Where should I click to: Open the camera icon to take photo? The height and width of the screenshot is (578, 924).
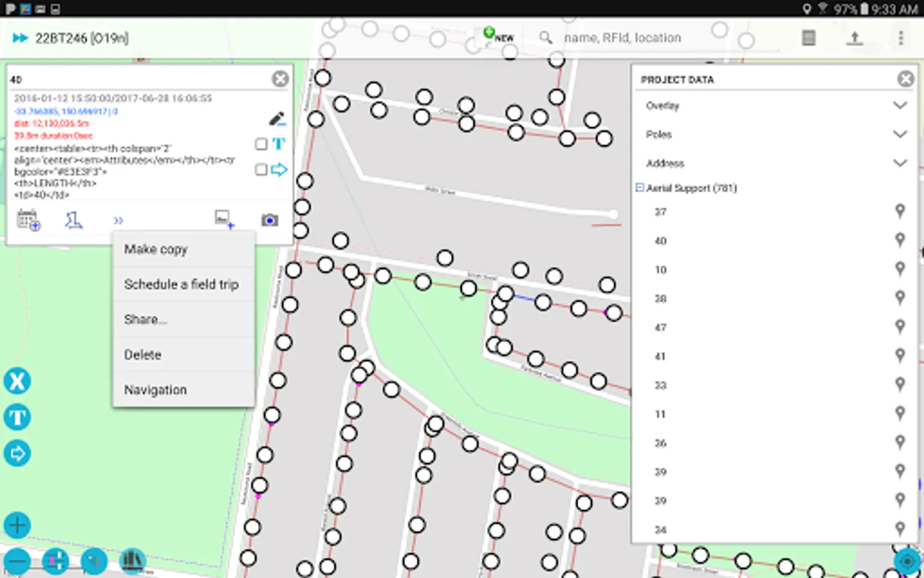click(269, 220)
